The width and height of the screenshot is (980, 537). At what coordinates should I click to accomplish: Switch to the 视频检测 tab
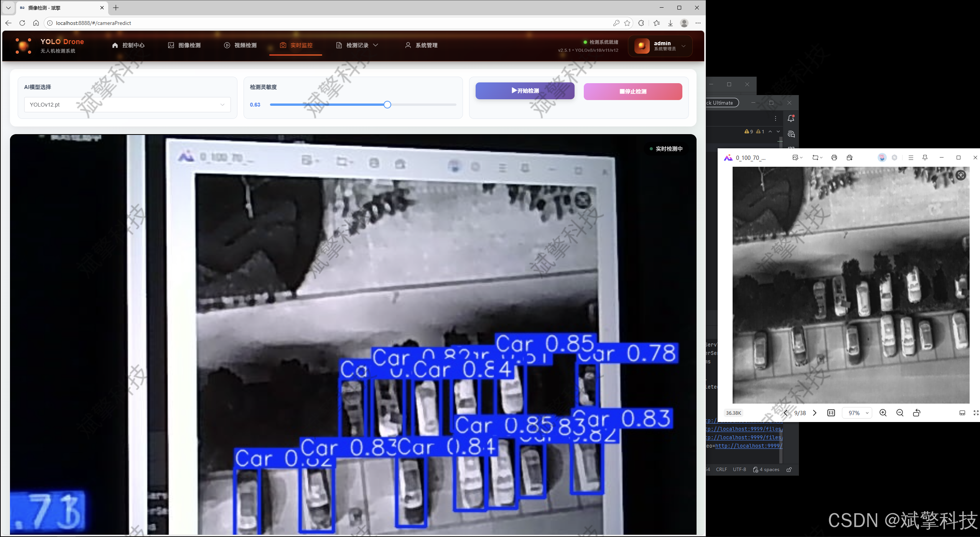(240, 45)
